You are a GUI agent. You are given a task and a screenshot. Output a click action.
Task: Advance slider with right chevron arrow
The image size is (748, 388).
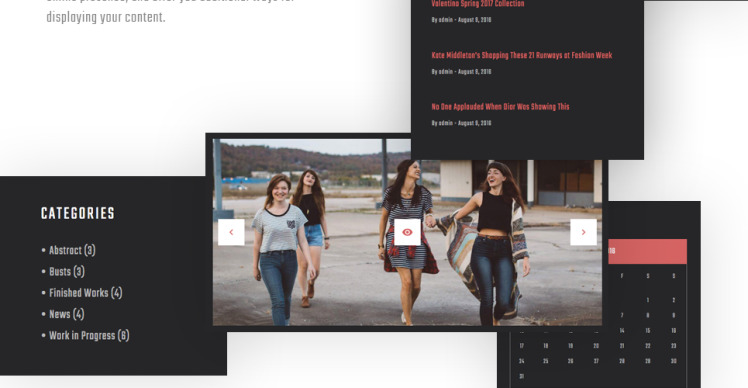[583, 232]
